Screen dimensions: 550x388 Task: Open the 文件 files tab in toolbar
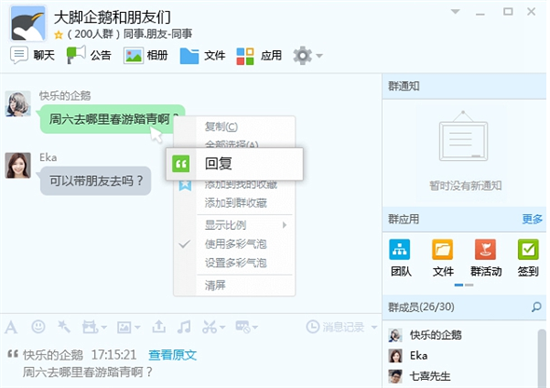pyautogui.click(x=202, y=56)
